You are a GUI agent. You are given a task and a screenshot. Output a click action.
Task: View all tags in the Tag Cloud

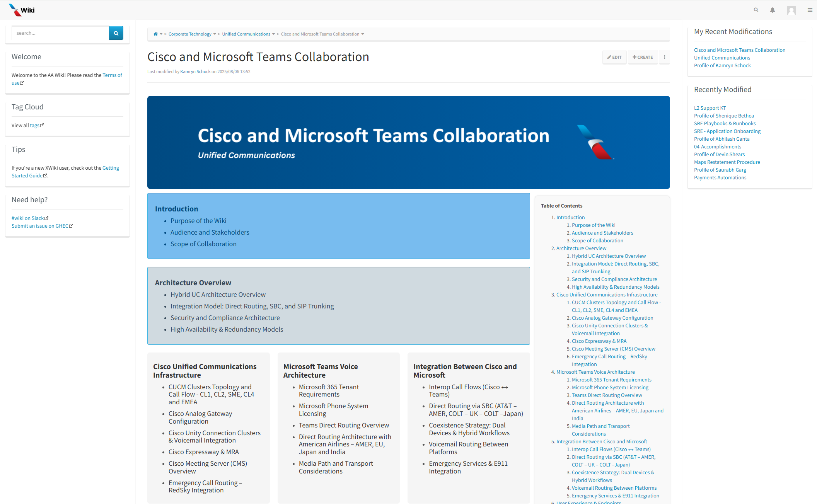click(x=34, y=125)
